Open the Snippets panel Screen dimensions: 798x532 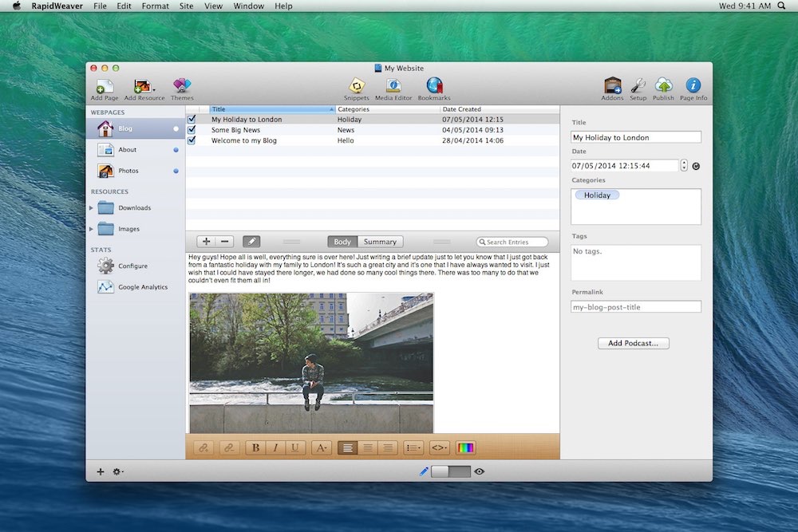pos(356,89)
